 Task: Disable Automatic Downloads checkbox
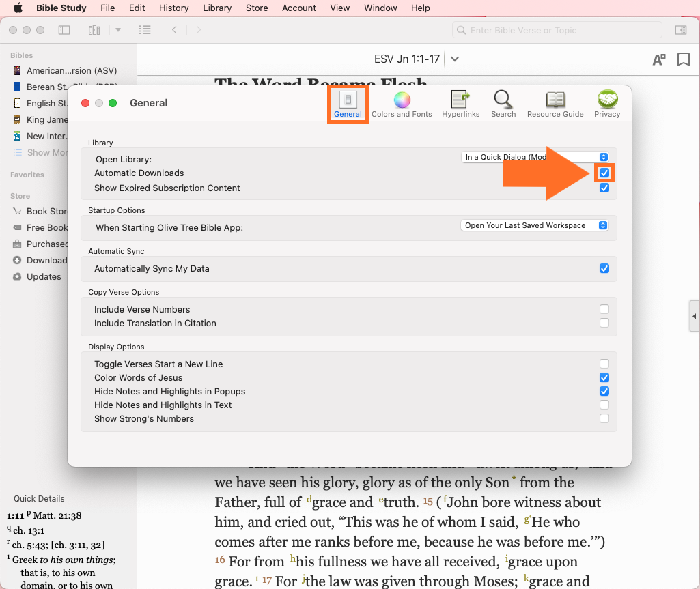pos(604,173)
